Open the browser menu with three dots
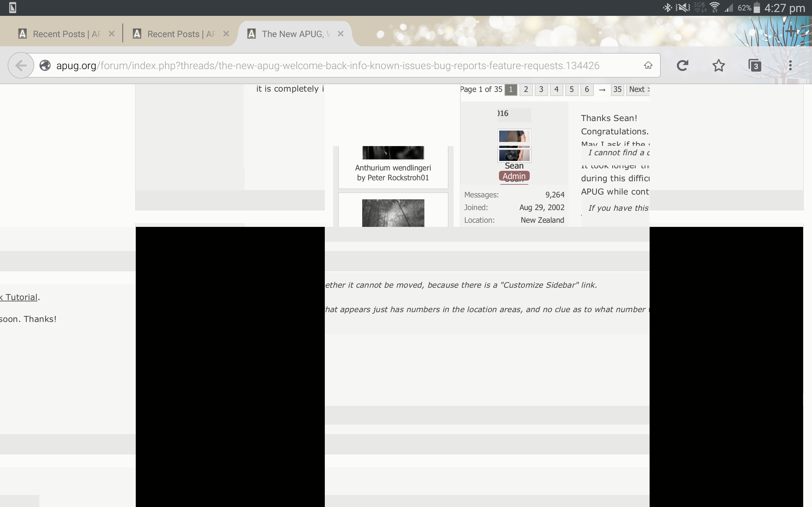The image size is (812, 507). pyautogui.click(x=791, y=65)
